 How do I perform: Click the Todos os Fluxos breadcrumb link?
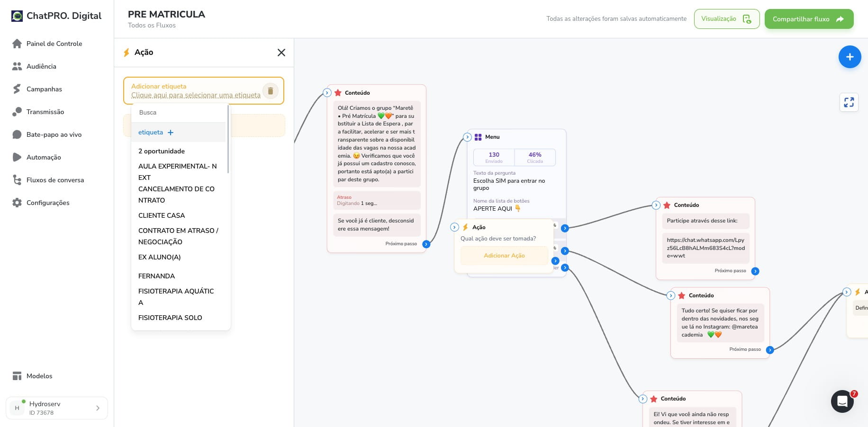pyautogui.click(x=152, y=26)
